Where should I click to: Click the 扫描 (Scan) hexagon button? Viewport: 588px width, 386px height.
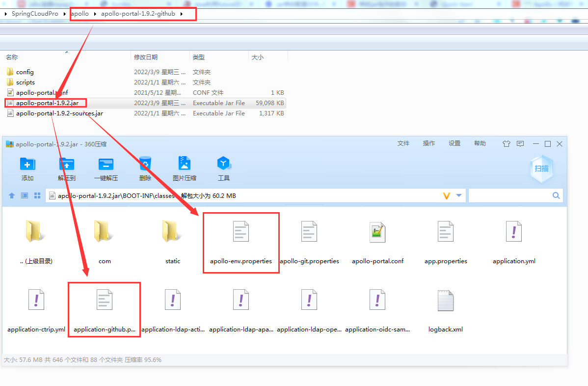pyautogui.click(x=541, y=169)
